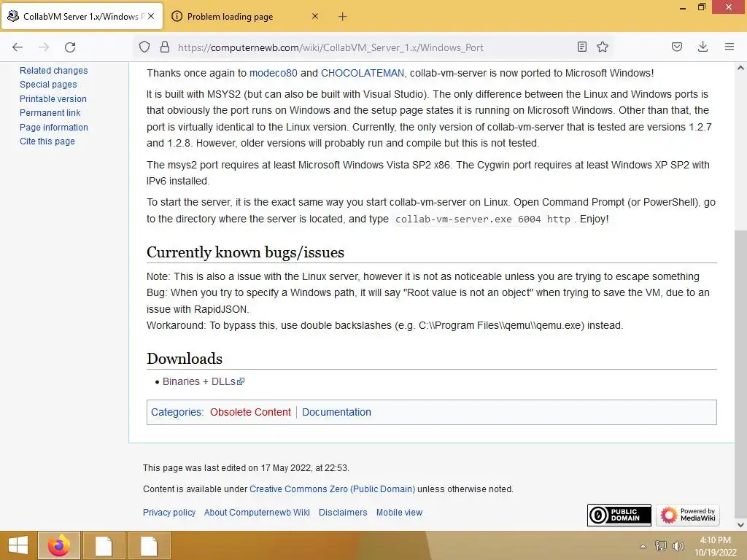
Task: Open the Categories link
Action: point(177,412)
